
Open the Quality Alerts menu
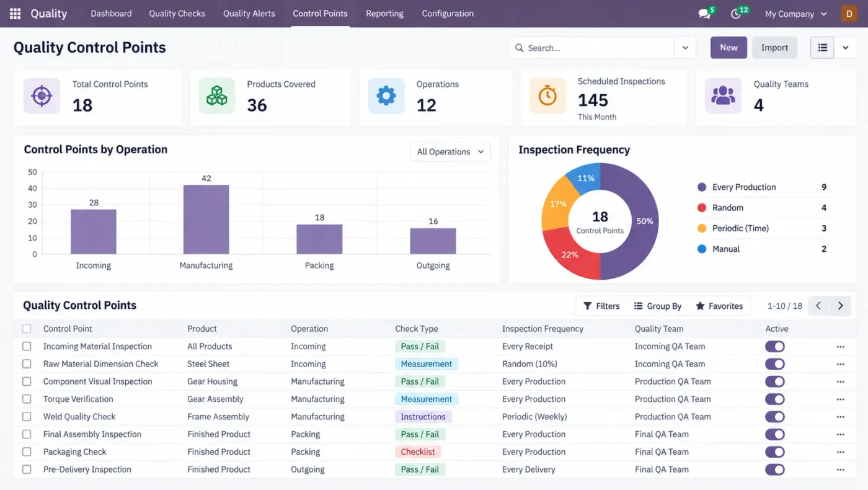249,14
